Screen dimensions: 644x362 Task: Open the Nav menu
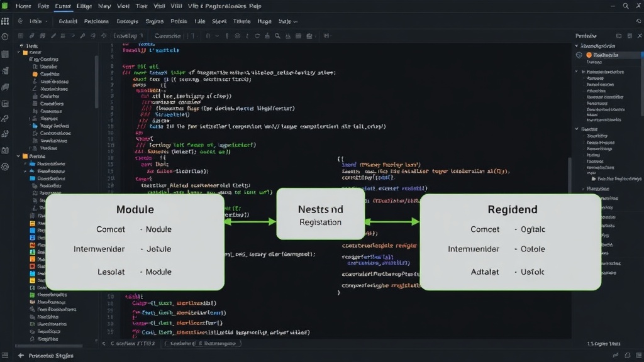104,6
